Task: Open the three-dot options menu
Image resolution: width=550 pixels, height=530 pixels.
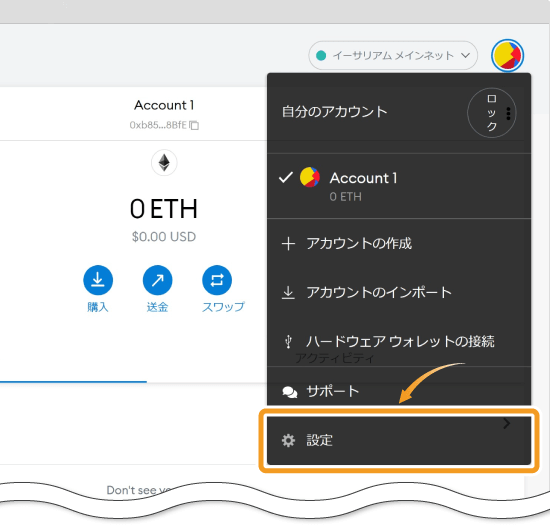Action: 508,114
